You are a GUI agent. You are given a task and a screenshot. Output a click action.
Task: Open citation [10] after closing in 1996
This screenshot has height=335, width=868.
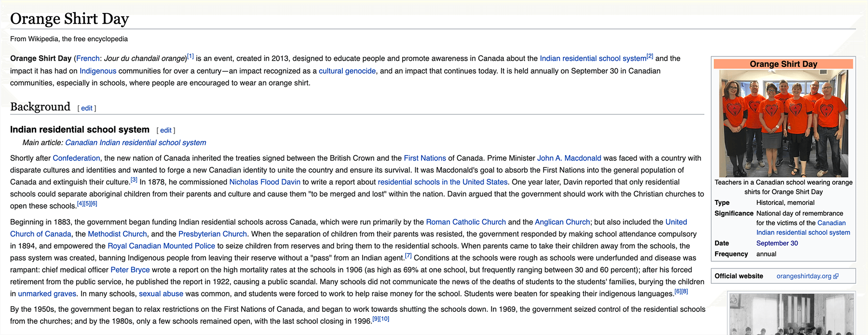tap(384, 319)
